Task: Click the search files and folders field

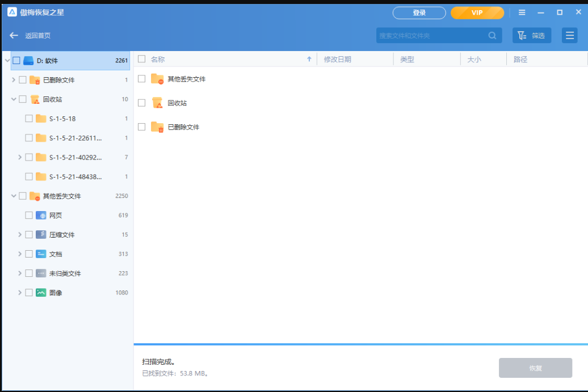Action: click(431, 36)
